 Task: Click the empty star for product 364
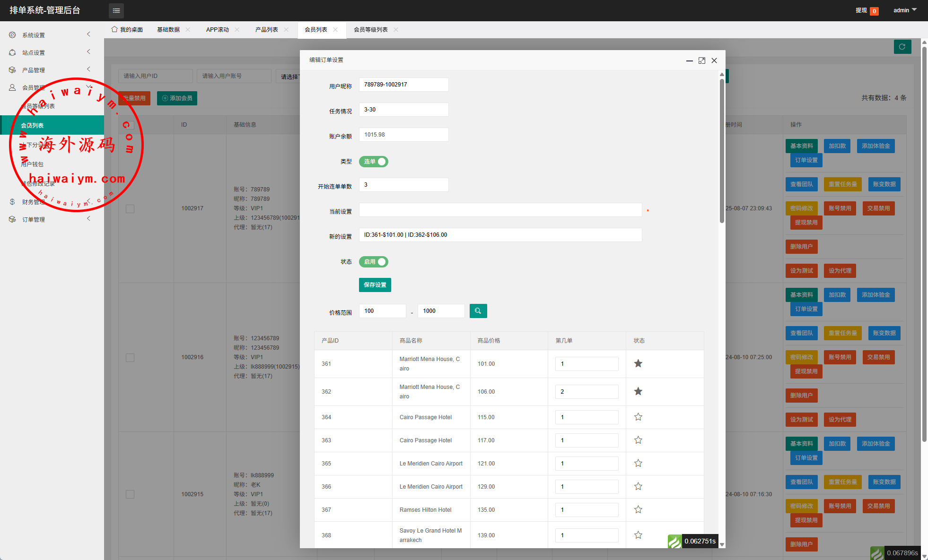(638, 417)
